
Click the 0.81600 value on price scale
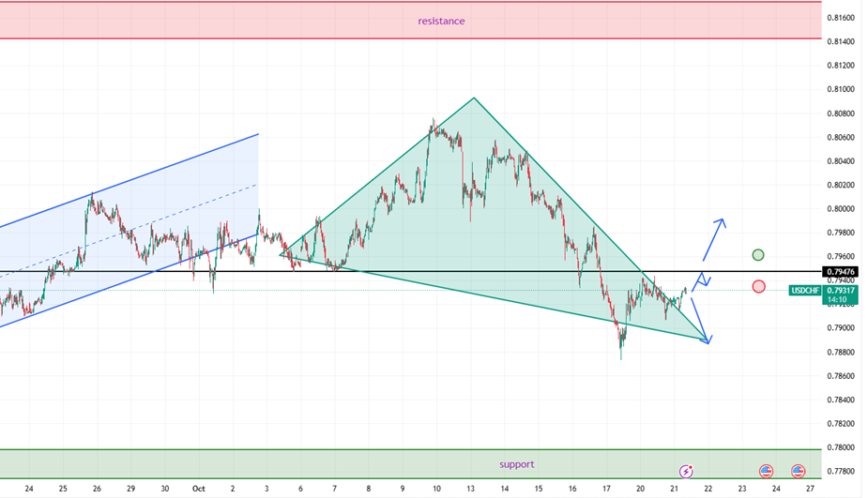tap(840, 18)
